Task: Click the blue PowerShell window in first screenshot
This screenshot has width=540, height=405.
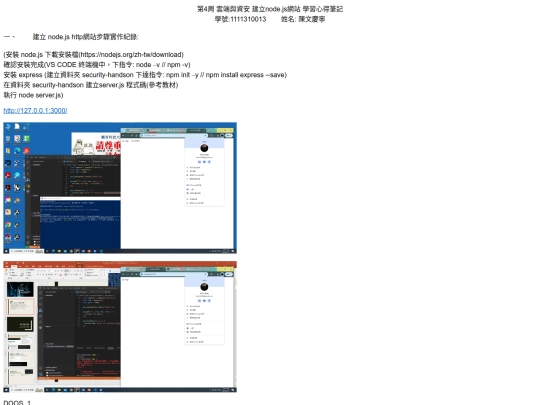Action: [80, 222]
